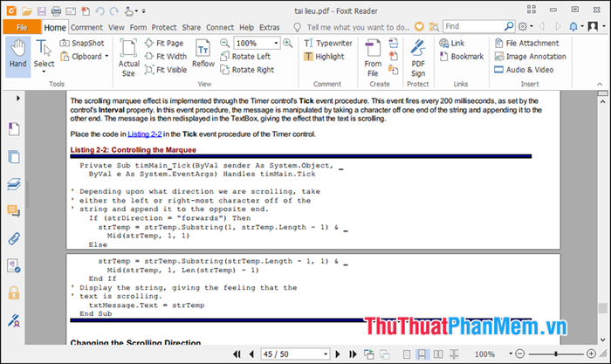The height and width of the screenshot is (364, 611).
Task: Open the File menu
Action: (x=20, y=27)
